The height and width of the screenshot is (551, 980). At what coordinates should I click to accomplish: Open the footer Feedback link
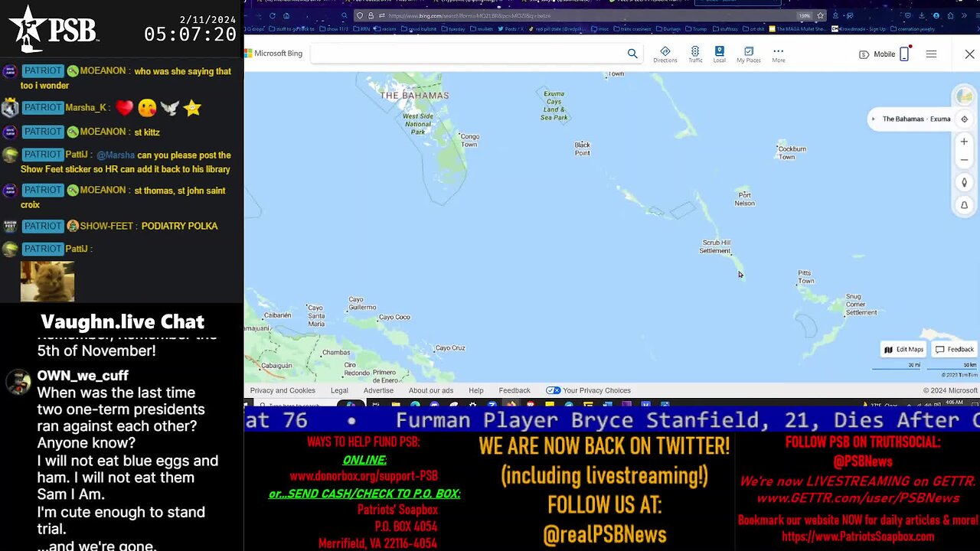(514, 390)
